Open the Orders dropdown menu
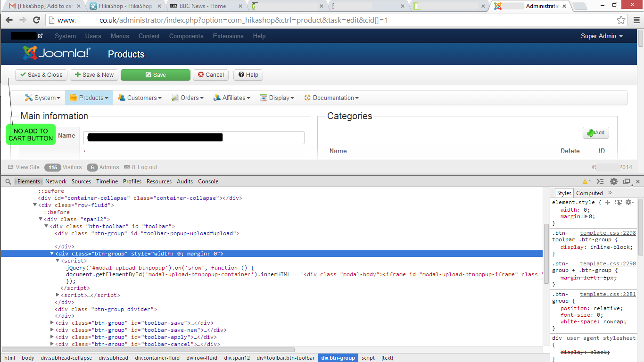This screenshot has height=362, width=644. [187, 98]
